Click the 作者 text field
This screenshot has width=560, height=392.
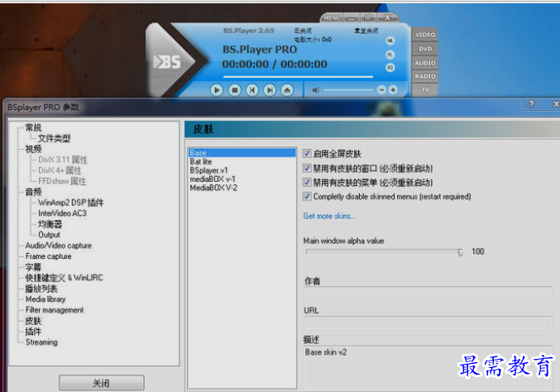[x=428, y=294]
